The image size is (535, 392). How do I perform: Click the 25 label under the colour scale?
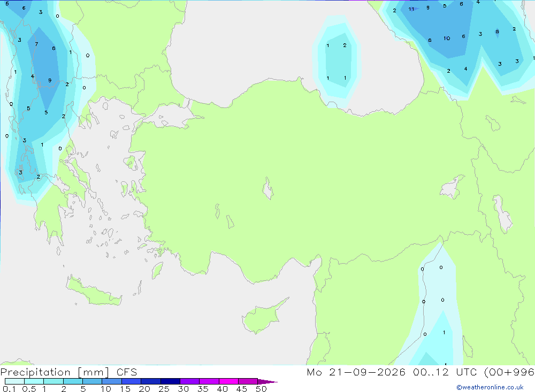(164, 389)
